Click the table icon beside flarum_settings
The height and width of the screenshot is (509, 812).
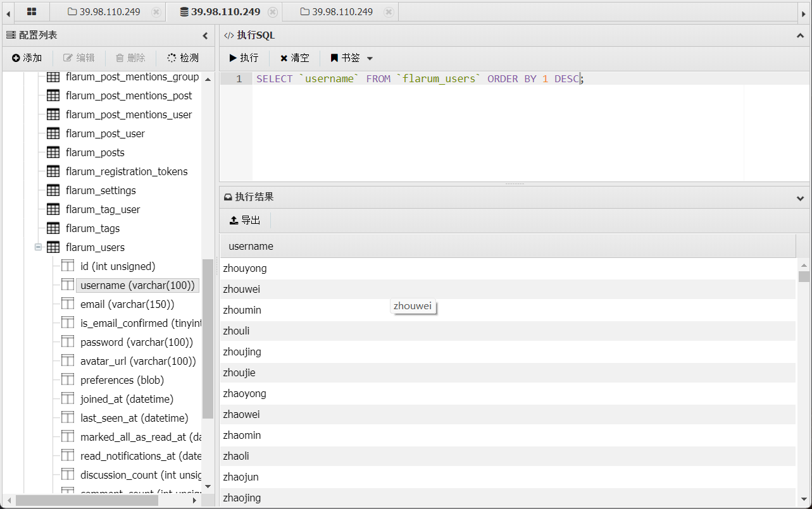(x=53, y=190)
